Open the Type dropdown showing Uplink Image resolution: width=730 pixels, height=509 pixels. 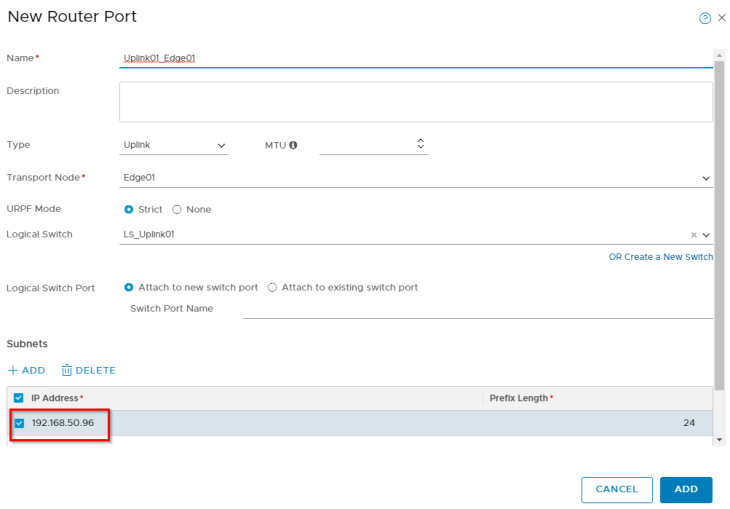[175, 146]
